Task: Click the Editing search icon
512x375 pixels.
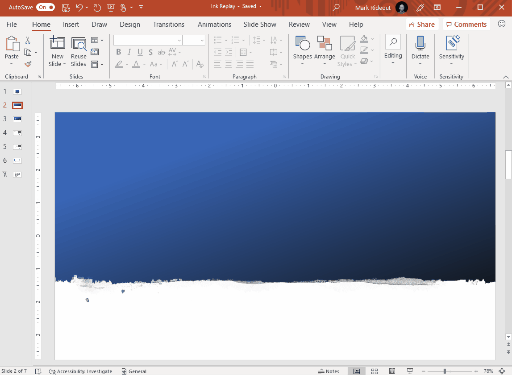Action: coord(393,42)
